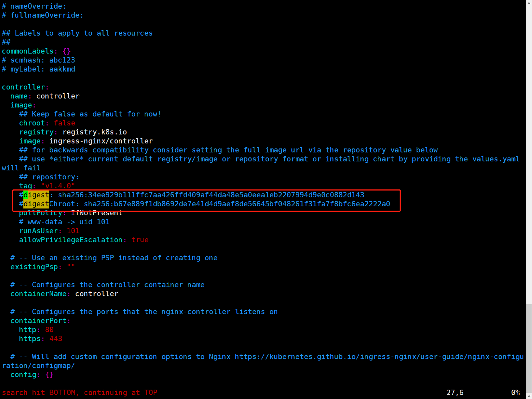Image resolution: width=532 pixels, height=399 pixels.
Task: Click the 'ingress-nginx/controller' image value
Action: [x=101, y=141]
